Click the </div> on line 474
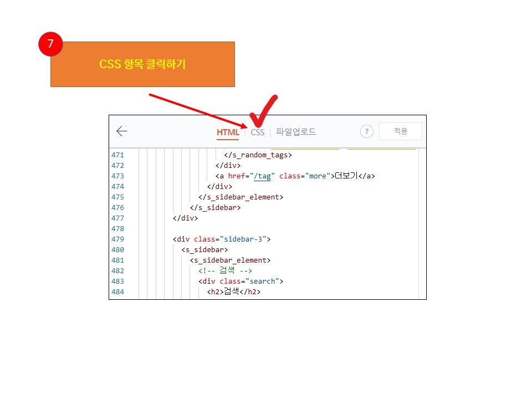This screenshot has width=532, height=399. click(x=219, y=187)
